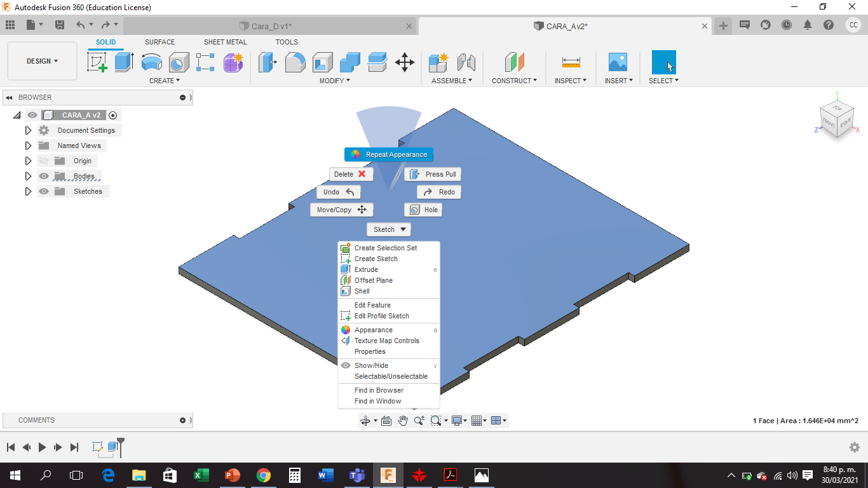868x488 pixels.
Task: Select the Move/Copy toolbar icon
Action: click(x=405, y=62)
